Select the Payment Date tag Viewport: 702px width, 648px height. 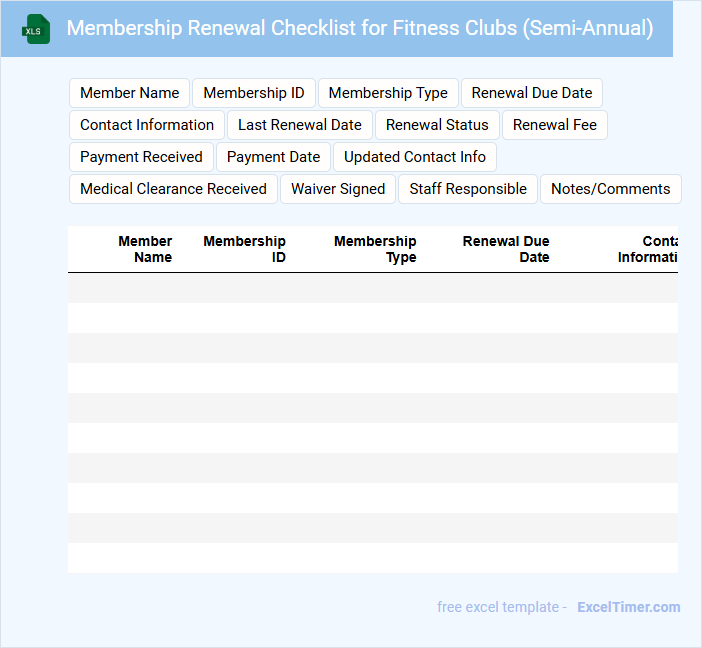(x=274, y=157)
